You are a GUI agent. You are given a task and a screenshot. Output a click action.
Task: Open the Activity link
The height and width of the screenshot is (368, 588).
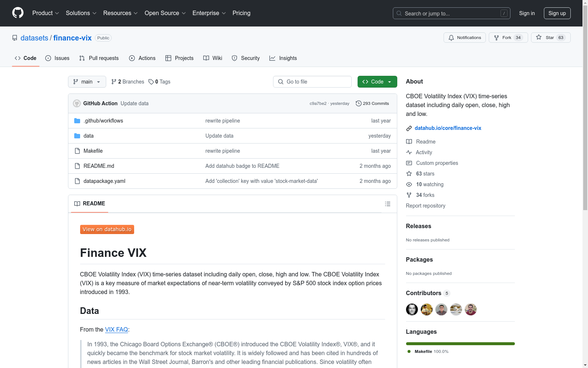tap(419, 152)
